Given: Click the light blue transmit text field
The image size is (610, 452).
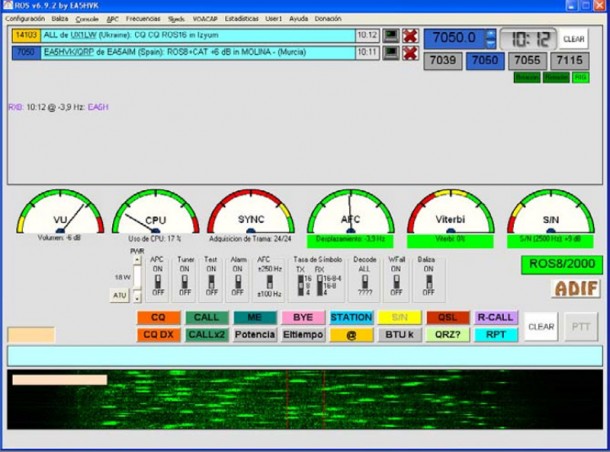Looking at the screenshot, I should (305, 356).
